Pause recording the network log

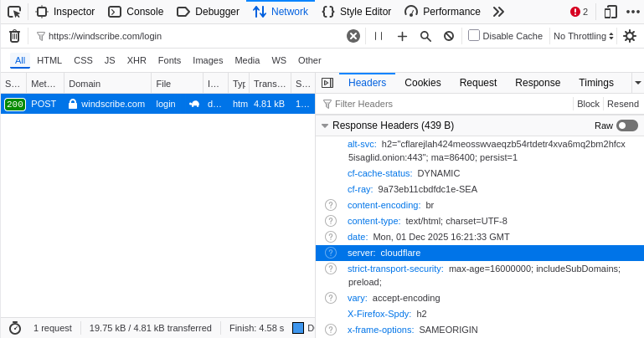click(x=379, y=36)
